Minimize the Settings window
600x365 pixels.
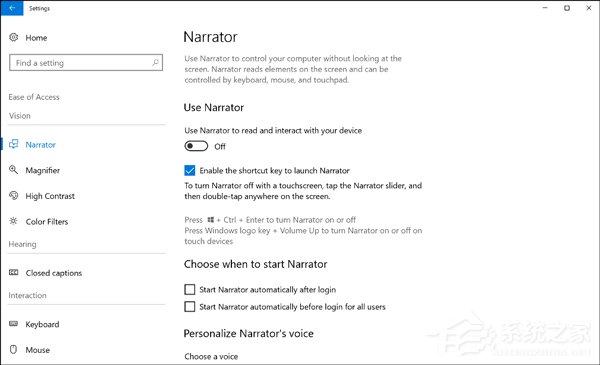click(545, 8)
